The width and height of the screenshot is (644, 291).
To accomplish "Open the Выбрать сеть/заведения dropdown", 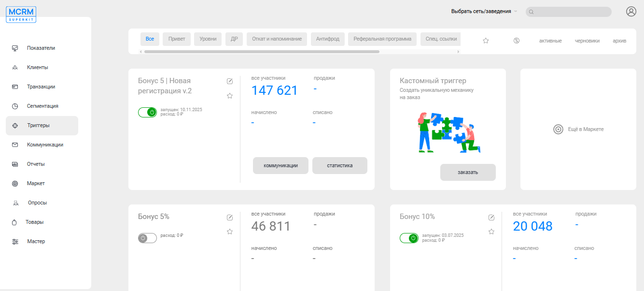I will pyautogui.click(x=484, y=11).
